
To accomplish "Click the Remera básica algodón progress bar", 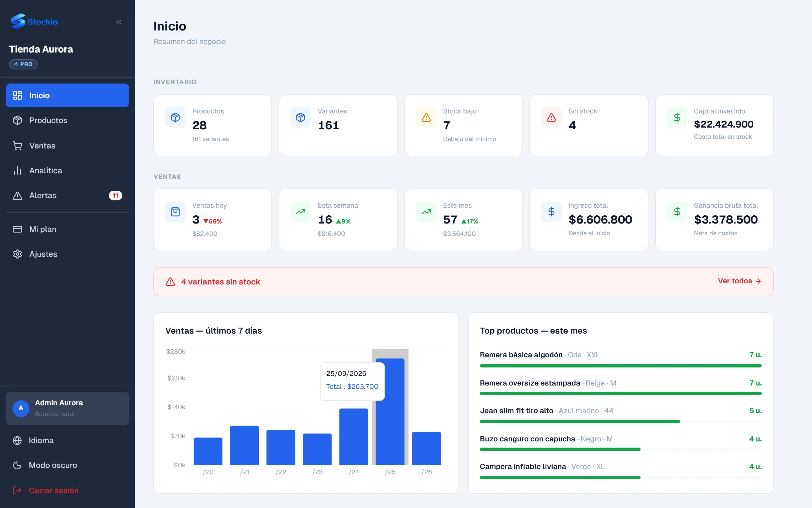I will point(621,365).
